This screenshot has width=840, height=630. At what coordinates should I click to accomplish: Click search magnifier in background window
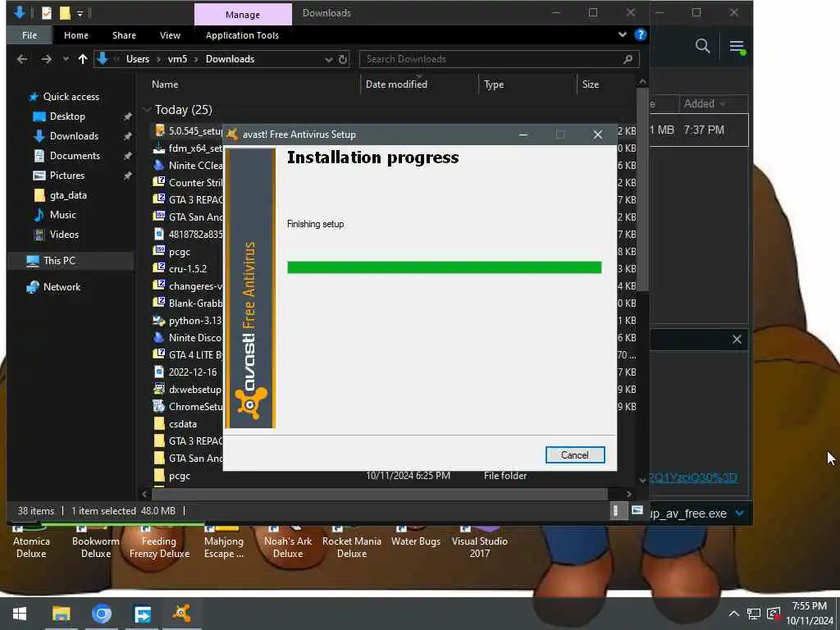[x=702, y=46]
